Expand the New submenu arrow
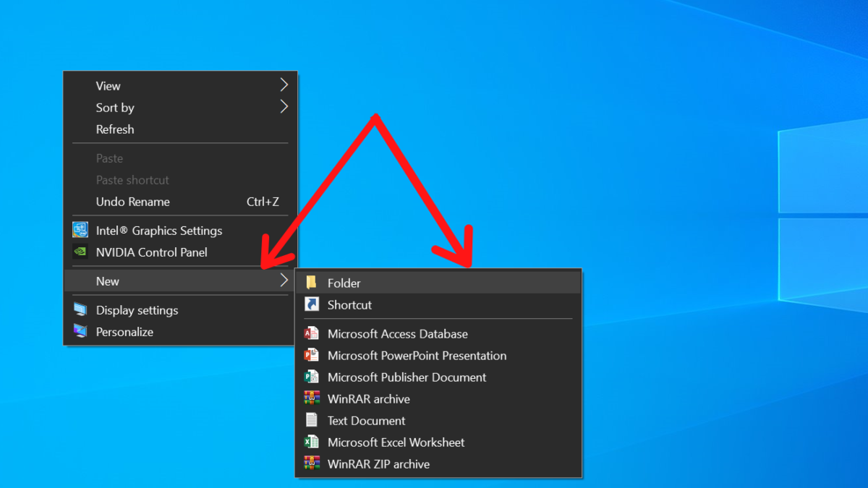The width and height of the screenshot is (868, 488). click(x=284, y=281)
